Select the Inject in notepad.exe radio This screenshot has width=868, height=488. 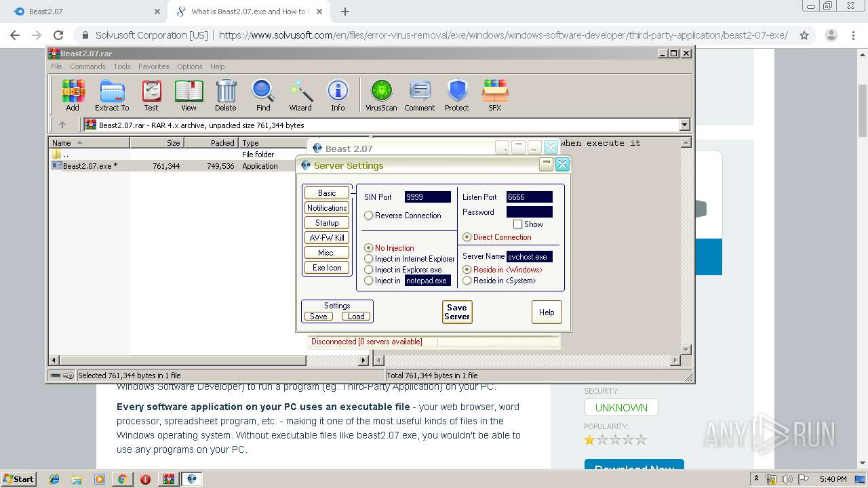369,281
